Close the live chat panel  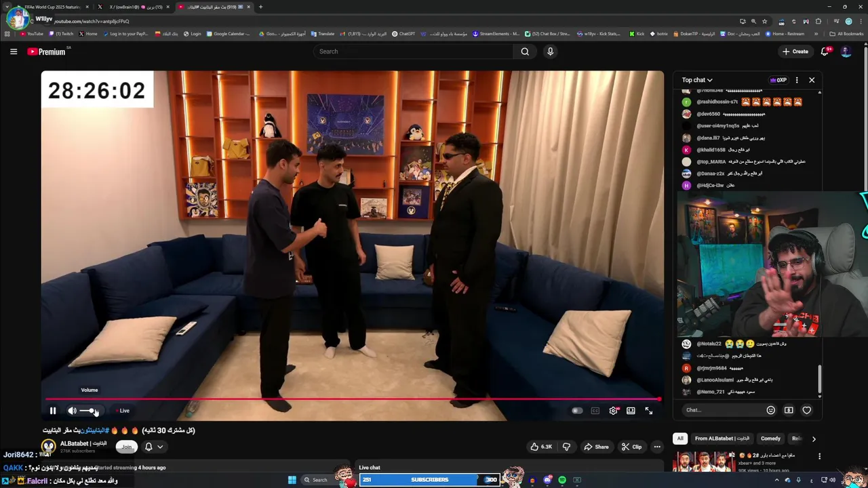[x=812, y=80]
